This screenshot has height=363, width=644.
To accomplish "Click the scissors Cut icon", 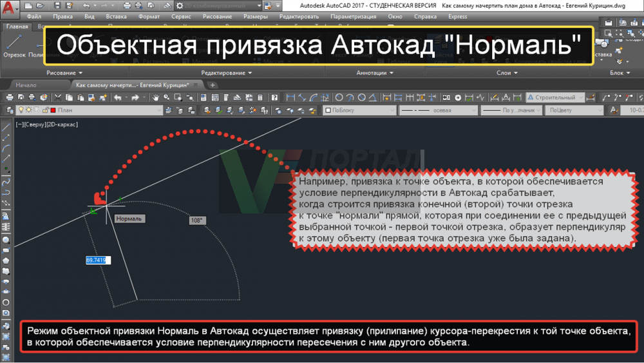I will [x=59, y=97].
